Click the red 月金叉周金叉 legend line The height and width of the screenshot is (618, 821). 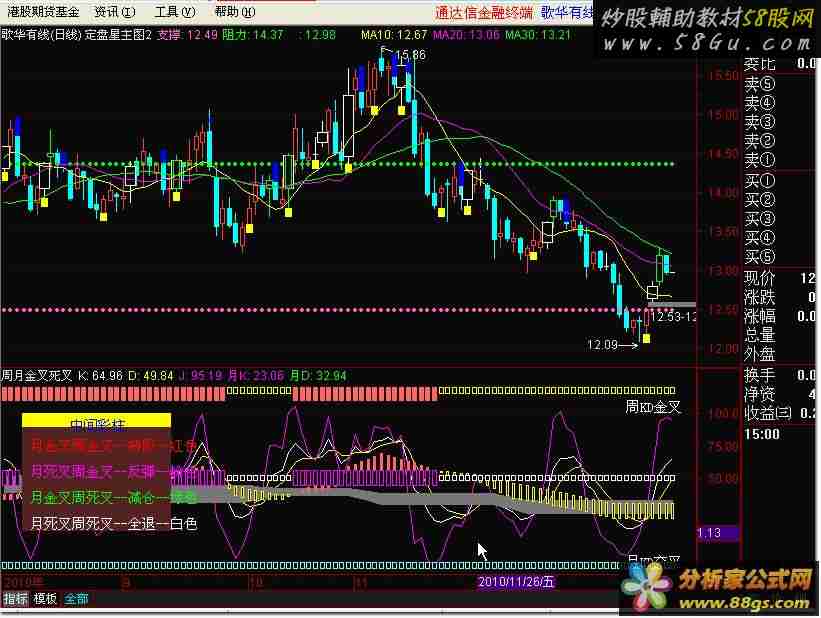coord(114,446)
